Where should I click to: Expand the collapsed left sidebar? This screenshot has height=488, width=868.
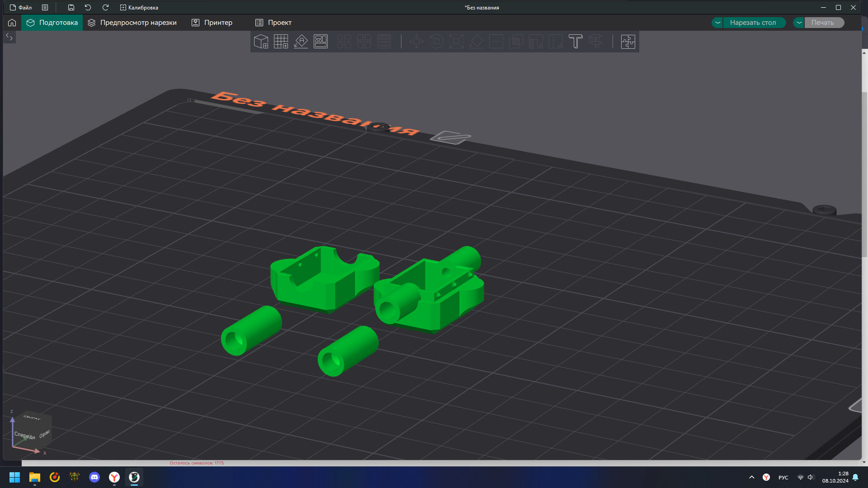click(x=9, y=37)
